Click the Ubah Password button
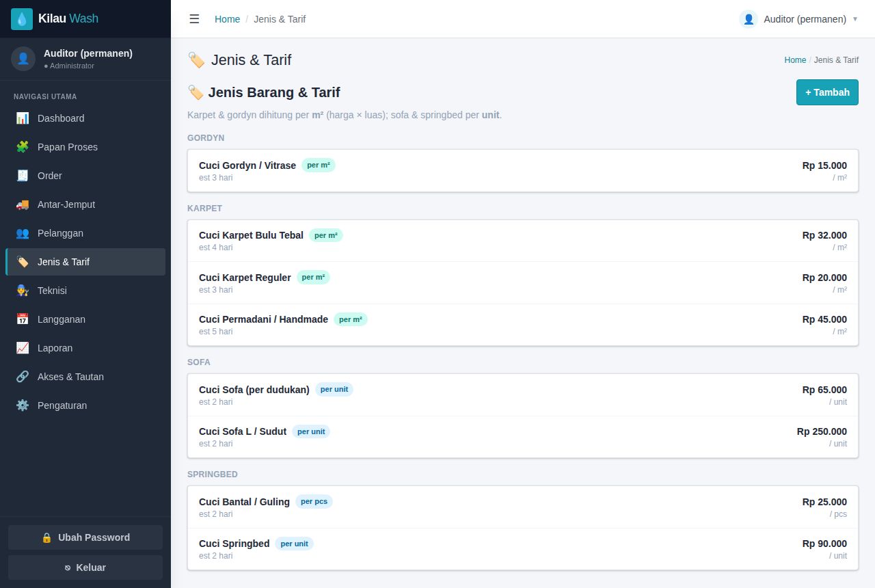This screenshot has height=588, width=875. click(85, 537)
